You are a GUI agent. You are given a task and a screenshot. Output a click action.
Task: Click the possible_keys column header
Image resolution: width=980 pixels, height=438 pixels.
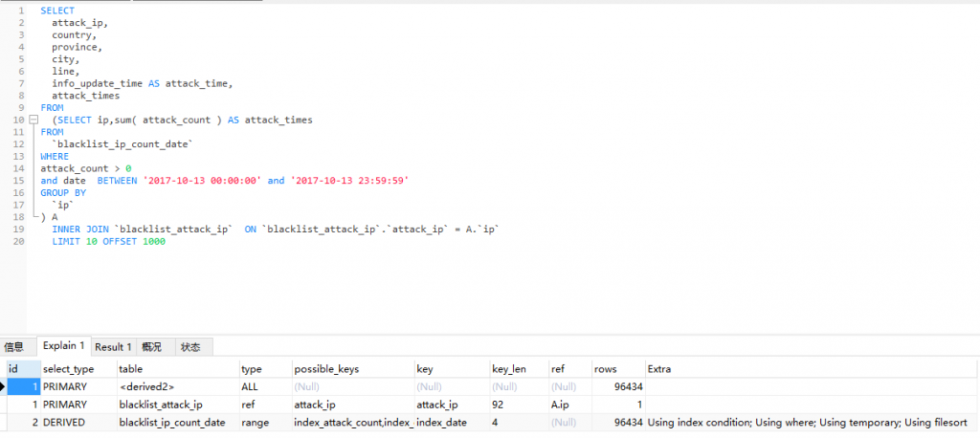353,369
